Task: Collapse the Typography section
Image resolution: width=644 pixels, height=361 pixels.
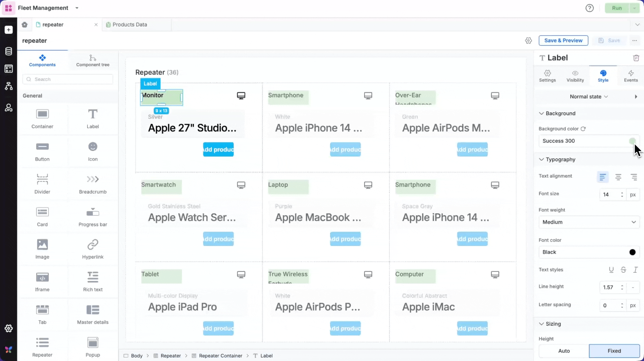Action: (x=541, y=159)
